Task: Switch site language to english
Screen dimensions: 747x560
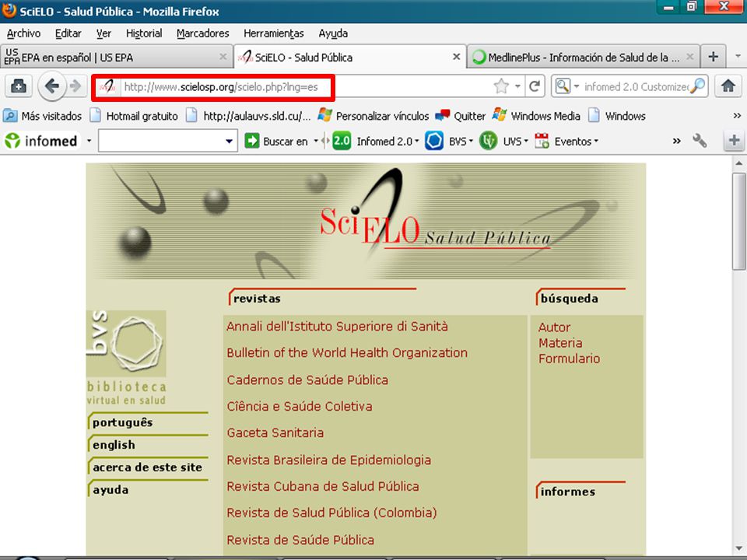Action: click(114, 445)
